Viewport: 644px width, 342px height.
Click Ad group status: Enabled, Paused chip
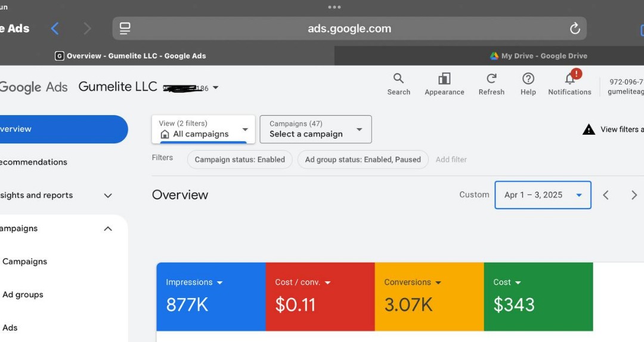[363, 160]
